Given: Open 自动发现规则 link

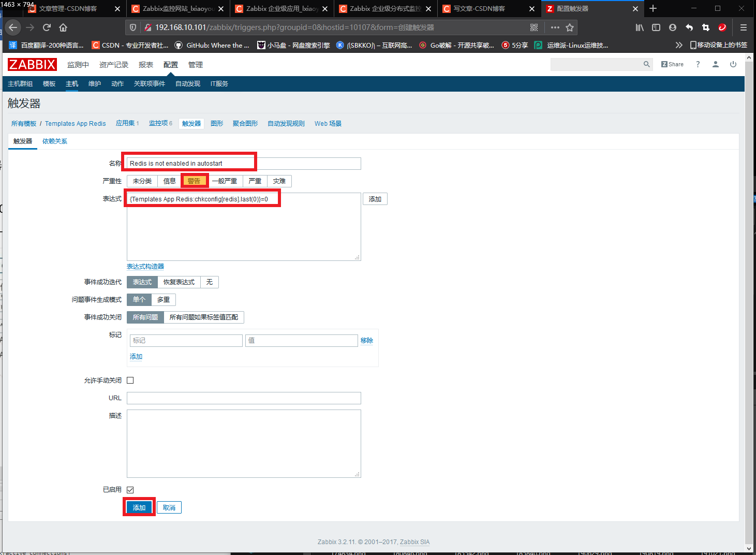Looking at the screenshot, I should pyautogui.click(x=286, y=124).
